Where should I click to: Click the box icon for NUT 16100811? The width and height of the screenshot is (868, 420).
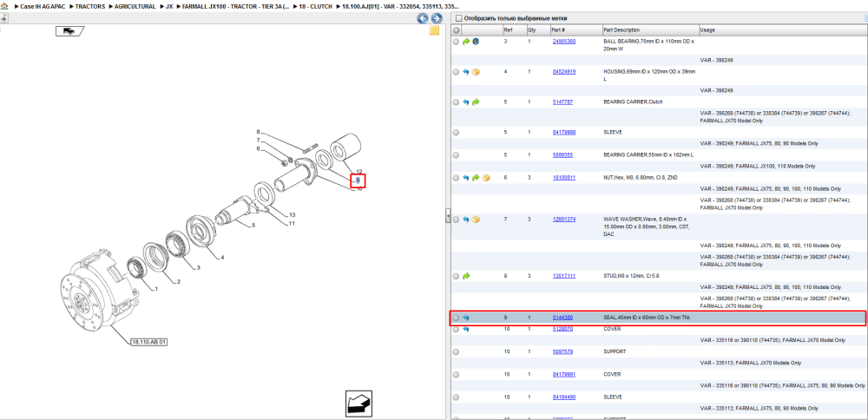point(485,178)
